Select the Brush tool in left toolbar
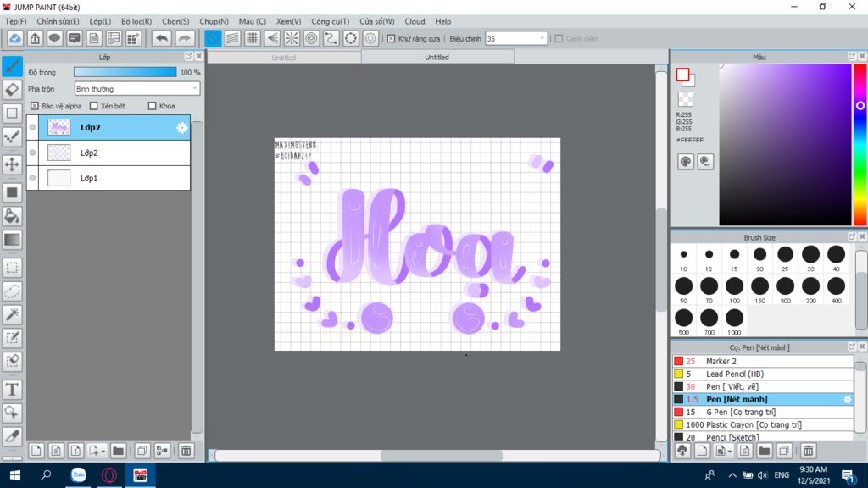The image size is (868, 488). (12, 66)
